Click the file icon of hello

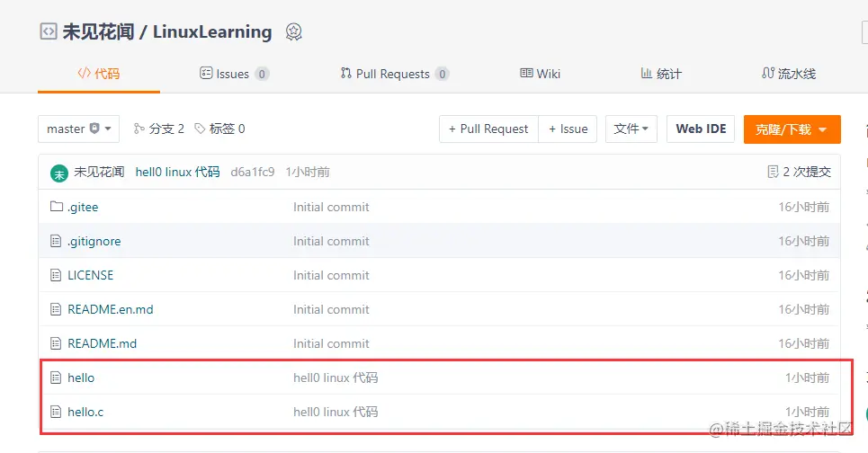56,377
